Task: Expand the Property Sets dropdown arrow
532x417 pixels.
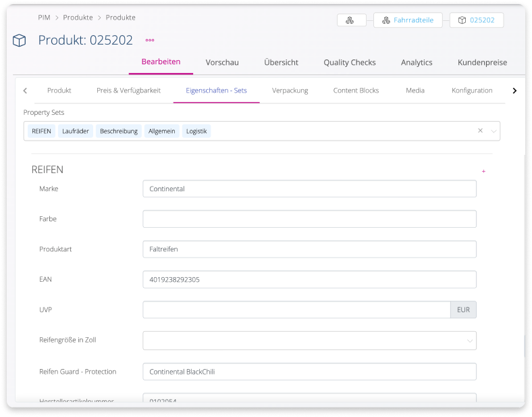Action: coord(494,131)
